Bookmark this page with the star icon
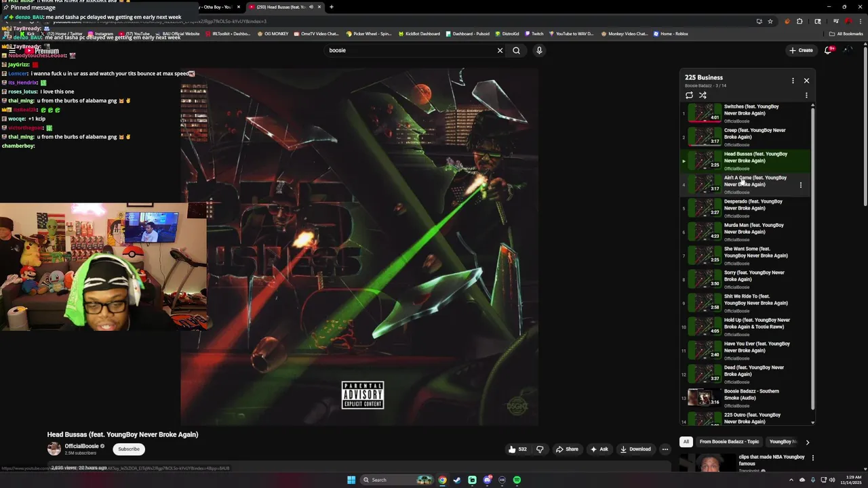Viewport: 868px width, 488px height. pyautogui.click(x=770, y=21)
